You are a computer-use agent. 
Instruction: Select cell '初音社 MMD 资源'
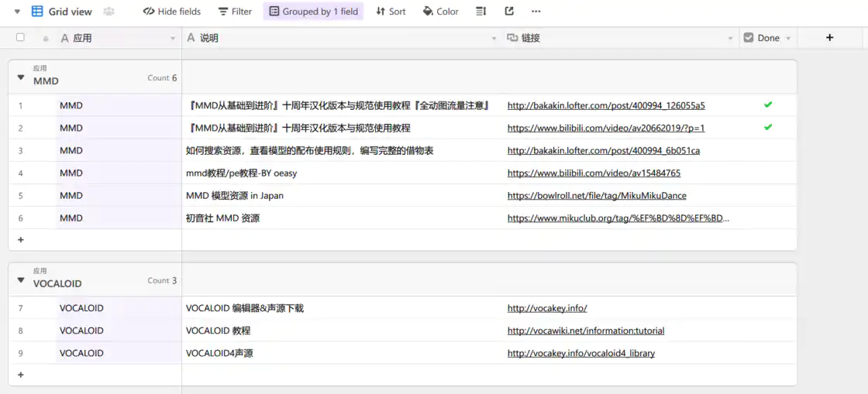click(342, 218)
